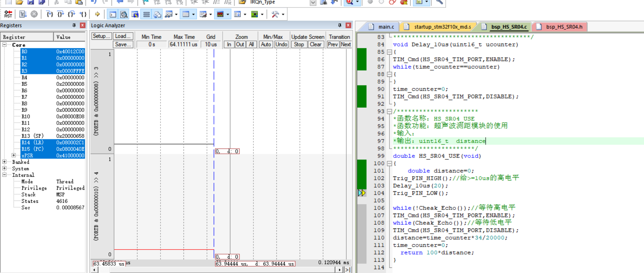
Task: Click Zoom All button
Action: pos(252,44)
